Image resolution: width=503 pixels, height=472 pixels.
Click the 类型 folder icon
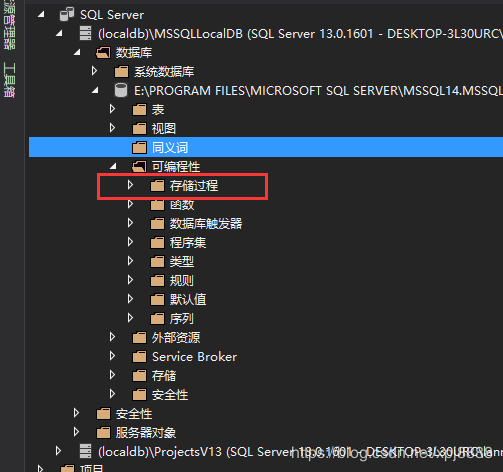pos(157,261)
